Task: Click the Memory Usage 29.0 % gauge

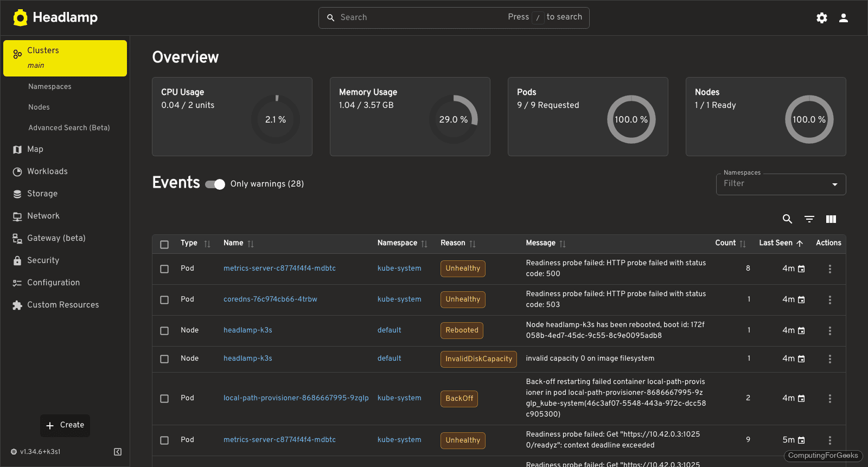Action: (454, 119)
